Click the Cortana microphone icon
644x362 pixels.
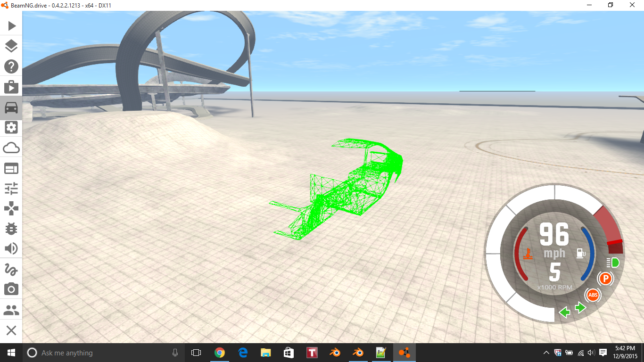click(175, 353)
